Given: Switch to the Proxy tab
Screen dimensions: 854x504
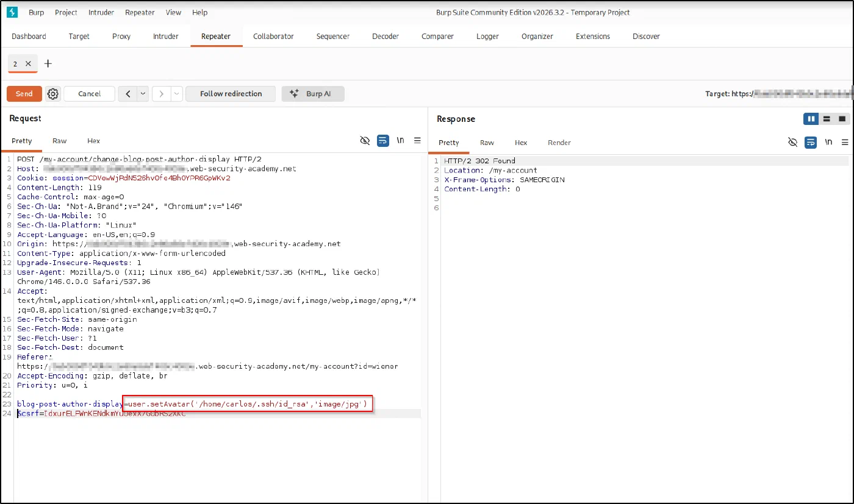Looking at the screenshot, I should pos(121,37).
